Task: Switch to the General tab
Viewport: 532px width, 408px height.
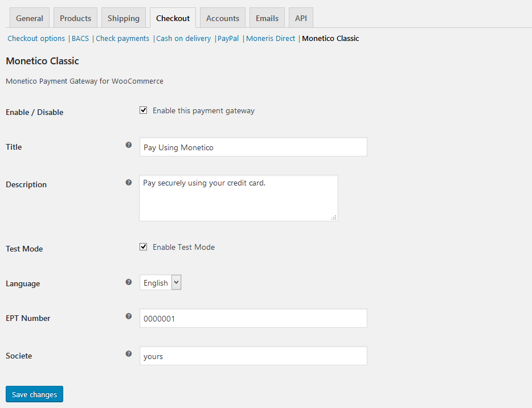Action: click(30, 18)
